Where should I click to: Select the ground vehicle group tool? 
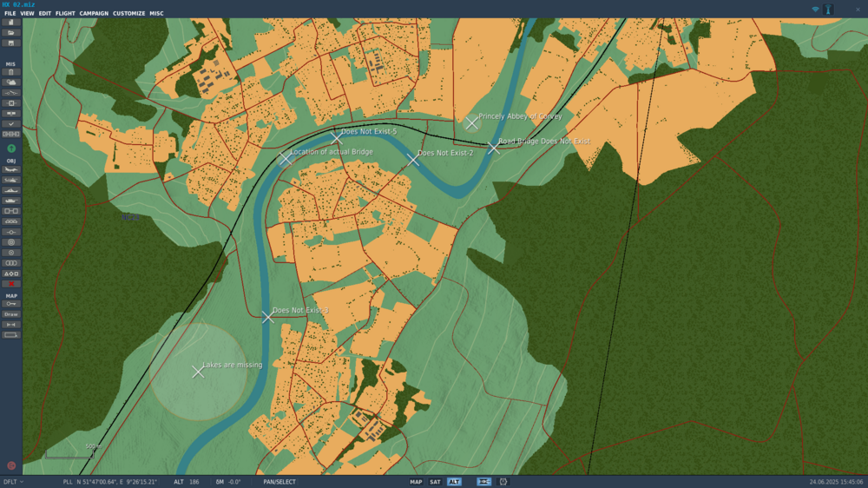(11, 201)
